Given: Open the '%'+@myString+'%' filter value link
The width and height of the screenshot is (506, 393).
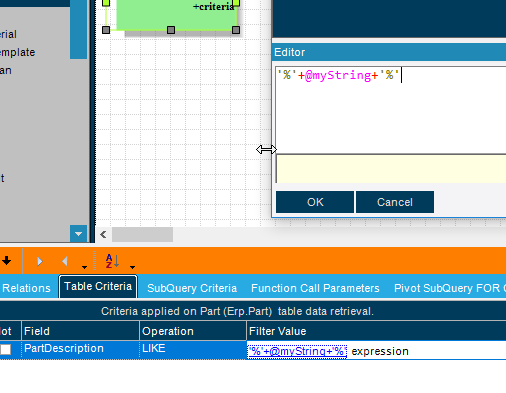Looking at the screenshot, I should pos(297,351).
